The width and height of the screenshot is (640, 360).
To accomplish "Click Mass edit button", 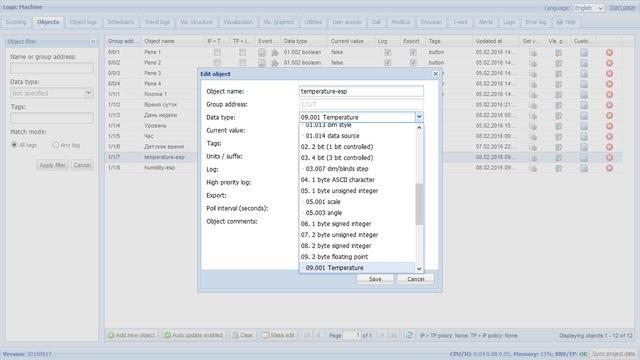I will tap(278, 335).
